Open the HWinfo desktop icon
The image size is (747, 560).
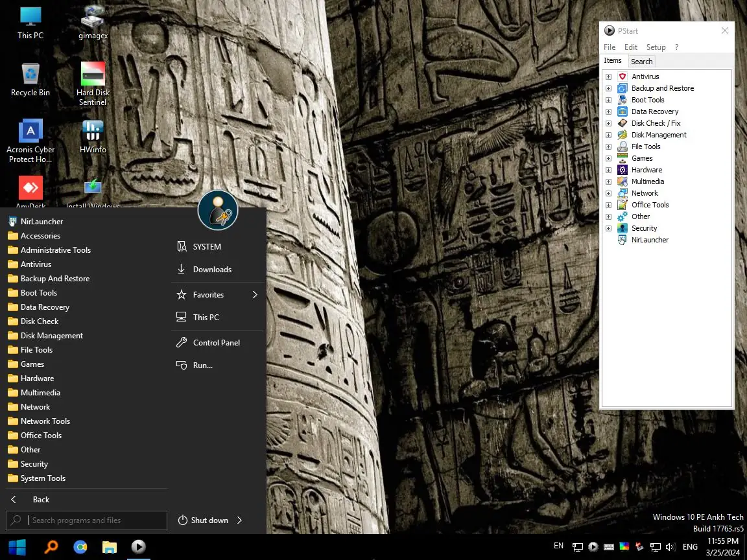(x=93, y=132)
